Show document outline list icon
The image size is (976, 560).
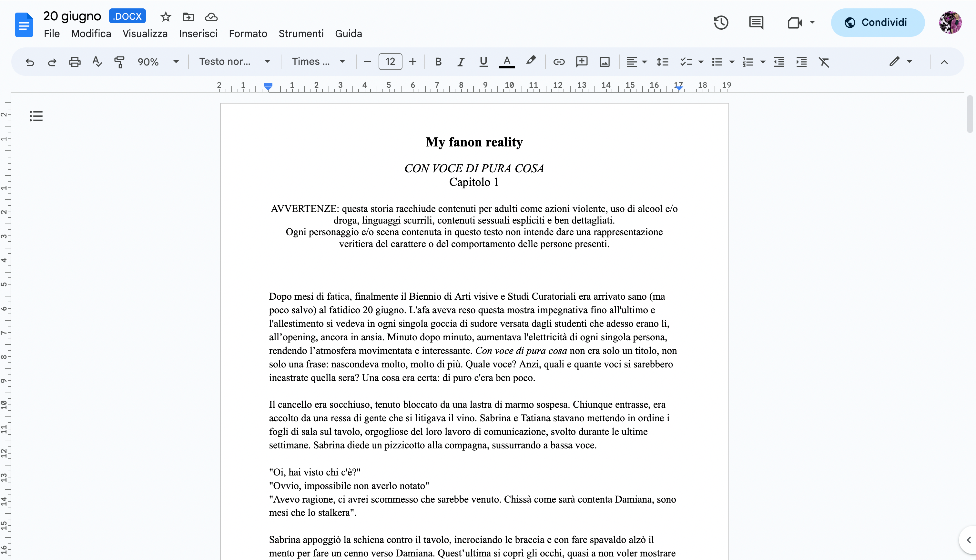36,116
